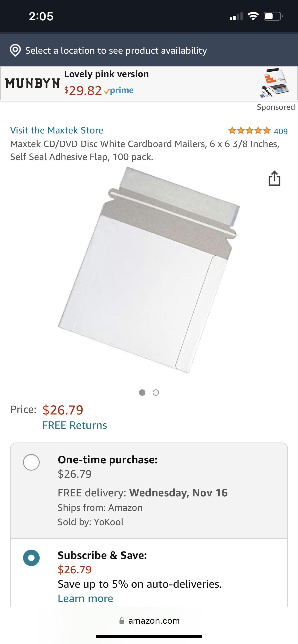
Task: Open the Visit the Maxtek Store link
Action: tap(56, 130)
